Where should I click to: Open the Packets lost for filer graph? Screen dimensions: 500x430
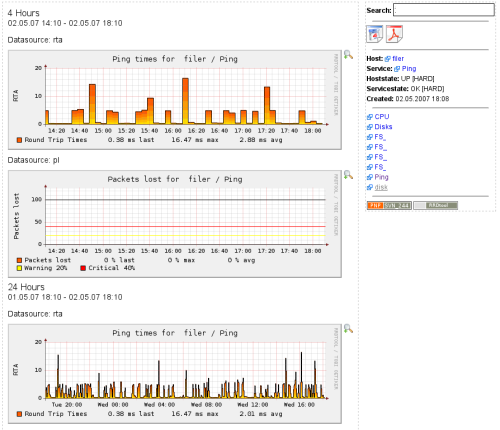pos(175,224)
